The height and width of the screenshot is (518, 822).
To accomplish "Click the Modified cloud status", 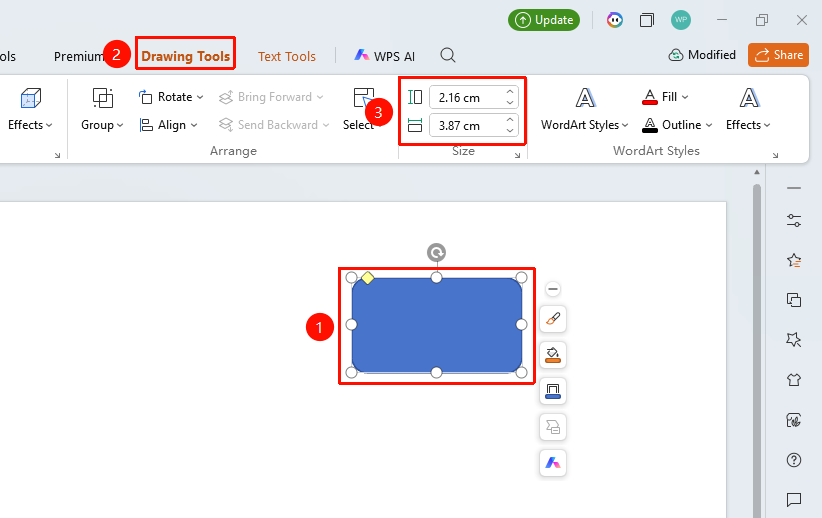I will [702, 55].
